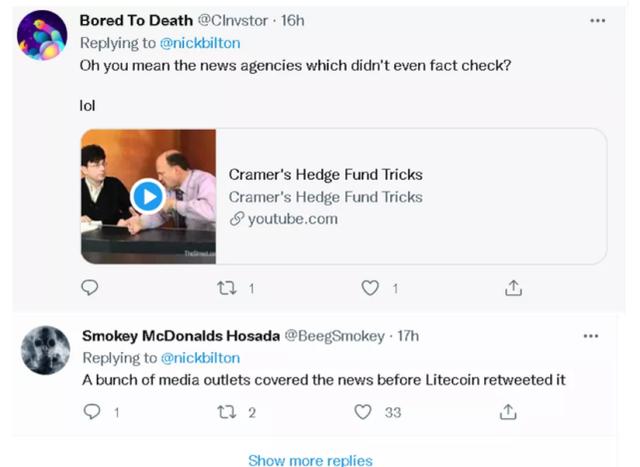
Task: Open @nickbilton mention in Bored To Death reply
Action: click(200, 43)
